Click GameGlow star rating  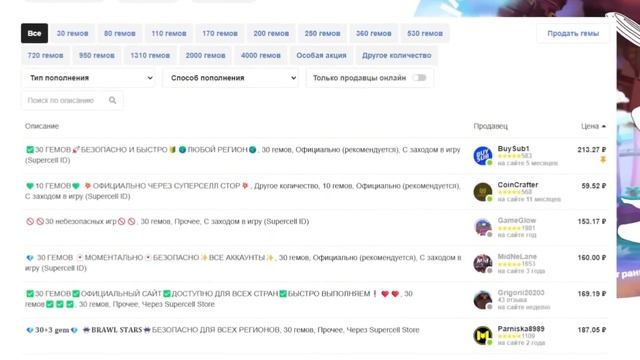point(509,228)
